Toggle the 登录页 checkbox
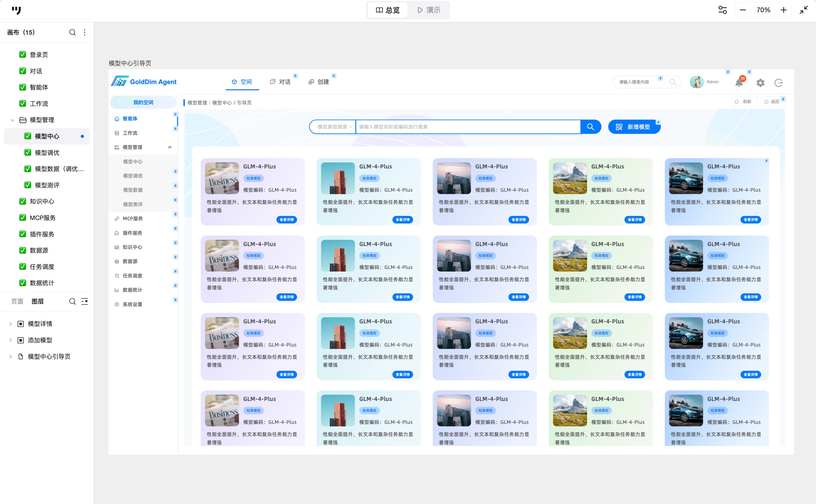This screenshot has width=816, height=504. click(x=23, y=54)
